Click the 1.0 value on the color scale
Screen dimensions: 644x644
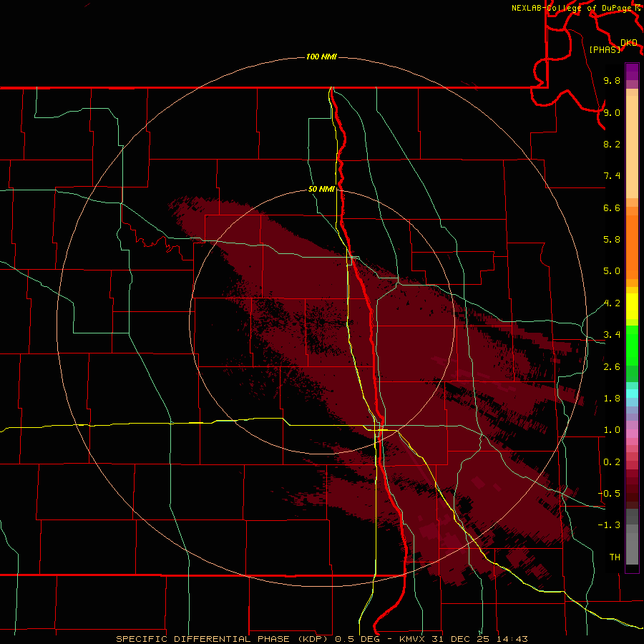click(x=612, y=430)
